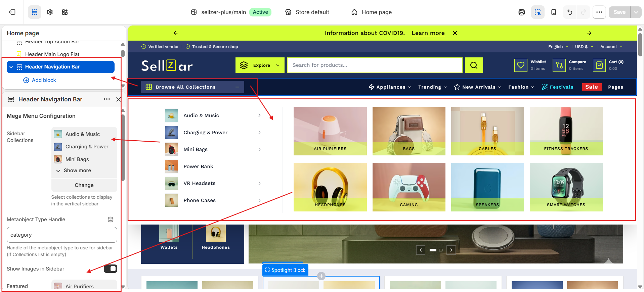The image size is (644, 292).
Task: Click the Save button
Action: click(x=619, y=12)
